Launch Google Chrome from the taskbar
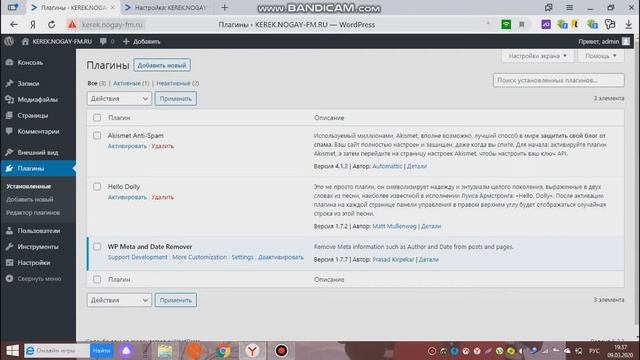Viewport: 640px width, 360px height. 223,351
